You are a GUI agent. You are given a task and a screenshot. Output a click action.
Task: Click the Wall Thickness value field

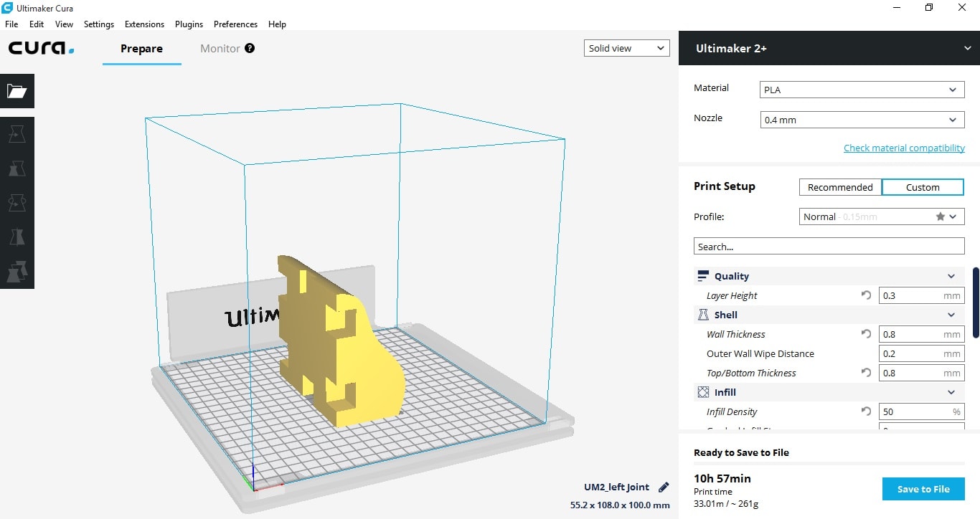(x=921, y=334)
